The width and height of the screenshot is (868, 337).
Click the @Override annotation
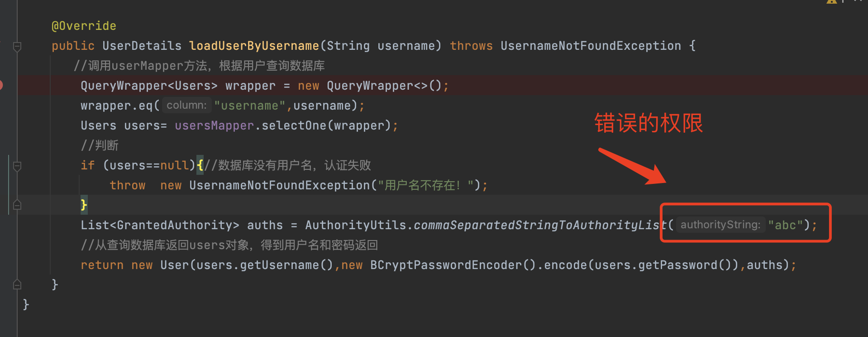[84, 26]
